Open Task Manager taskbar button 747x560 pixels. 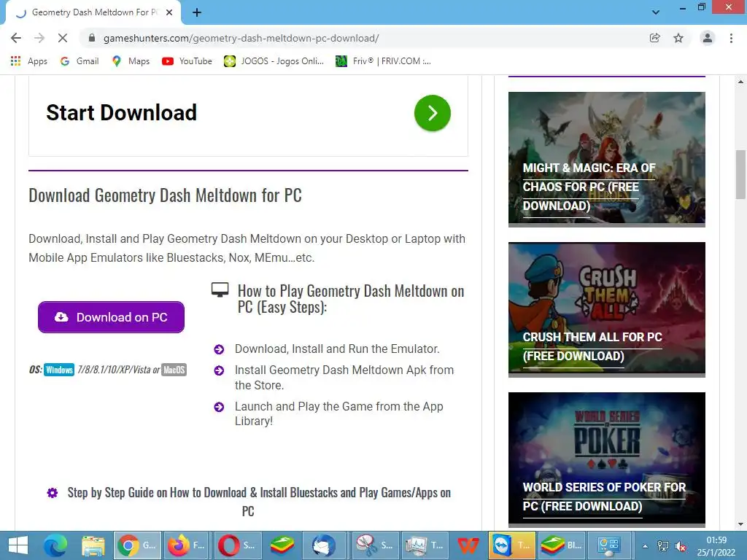coord(424,545)
